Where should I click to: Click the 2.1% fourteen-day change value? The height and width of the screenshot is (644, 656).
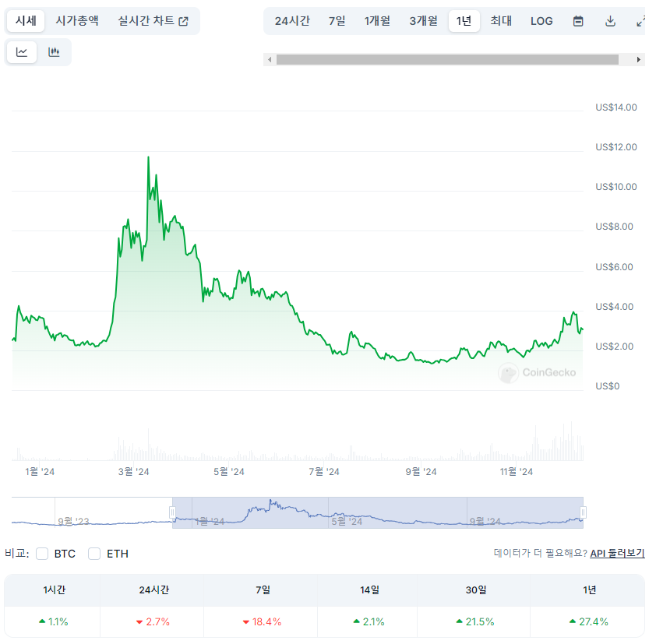coord(369,622)
